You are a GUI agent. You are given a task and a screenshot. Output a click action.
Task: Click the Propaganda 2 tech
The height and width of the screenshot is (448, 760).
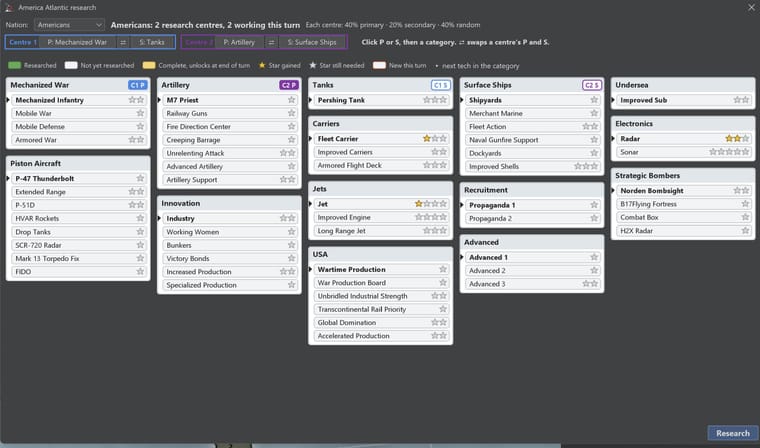point(533,218)
